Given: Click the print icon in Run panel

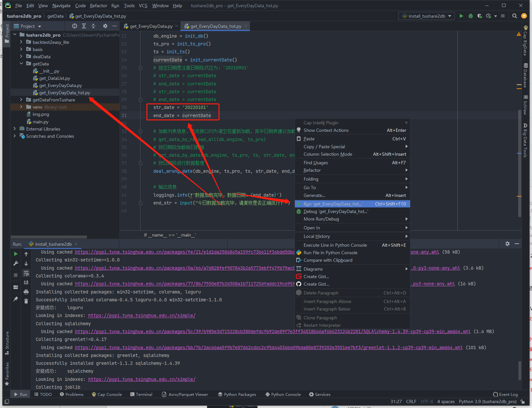Looking at the screenshot, I should coord(26,292).
